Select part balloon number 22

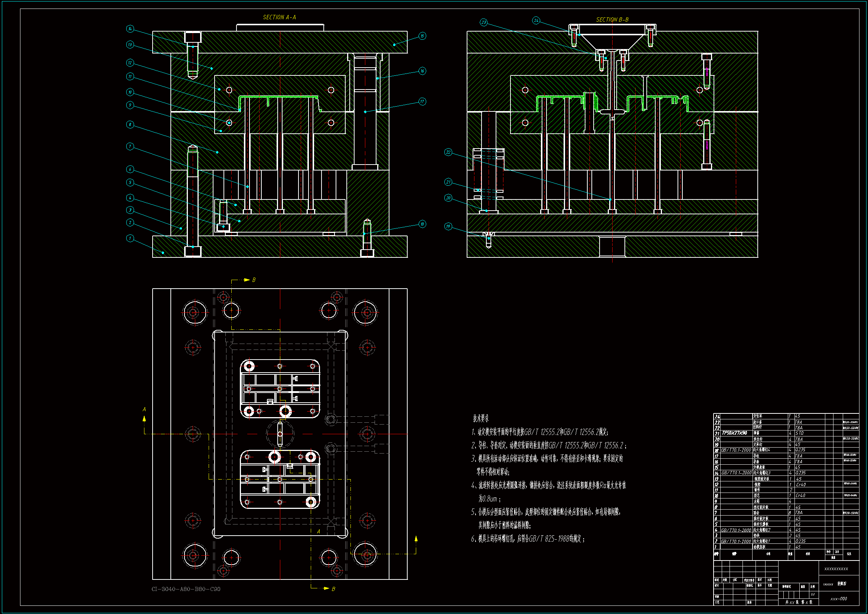[448, 152]
